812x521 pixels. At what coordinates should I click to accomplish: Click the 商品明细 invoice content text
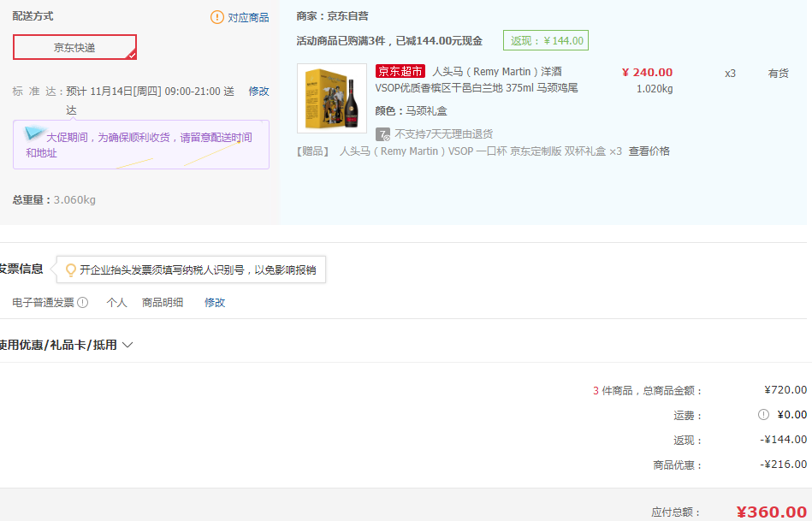pyautogui.click(x=163, y=303)
